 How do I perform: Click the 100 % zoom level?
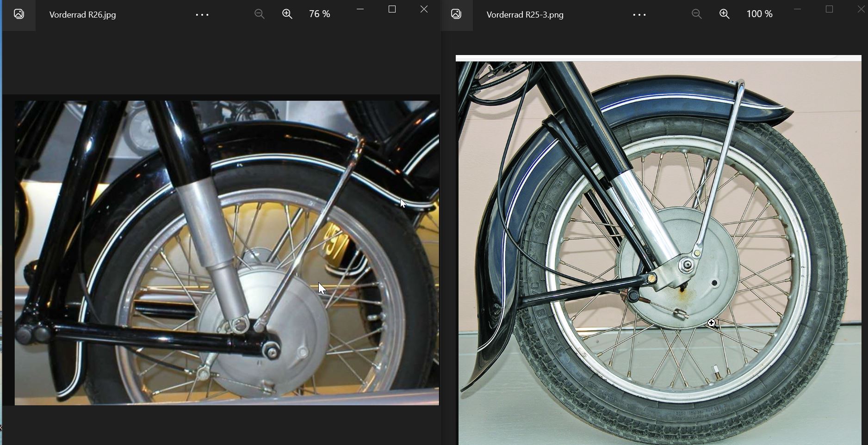point(760,14)
